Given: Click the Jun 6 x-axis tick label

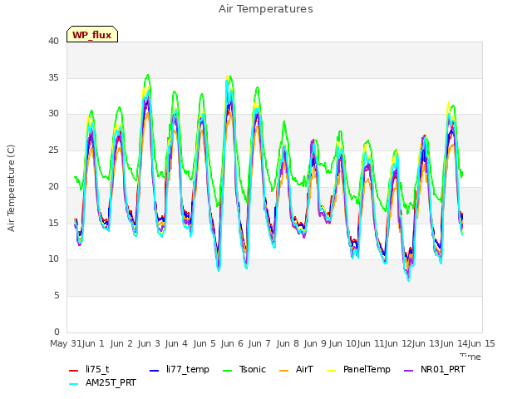Looking at the screenshot, I should [232, 343].
